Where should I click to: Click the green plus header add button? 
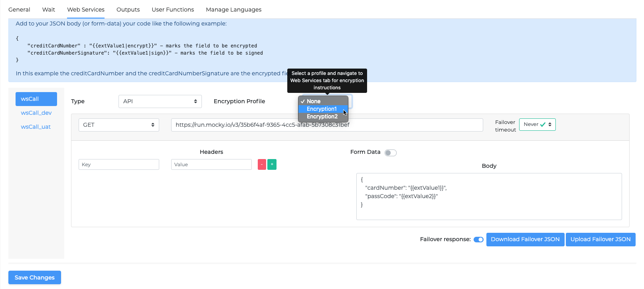click(272, 164)
